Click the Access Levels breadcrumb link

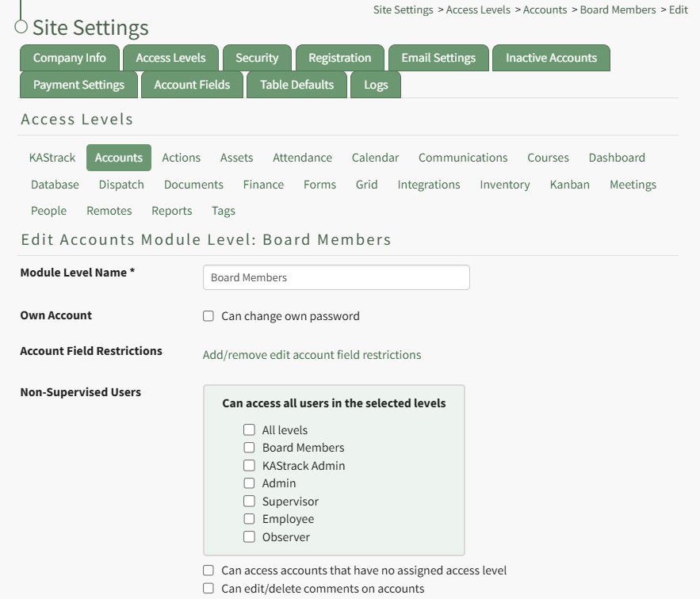point(478,10)
